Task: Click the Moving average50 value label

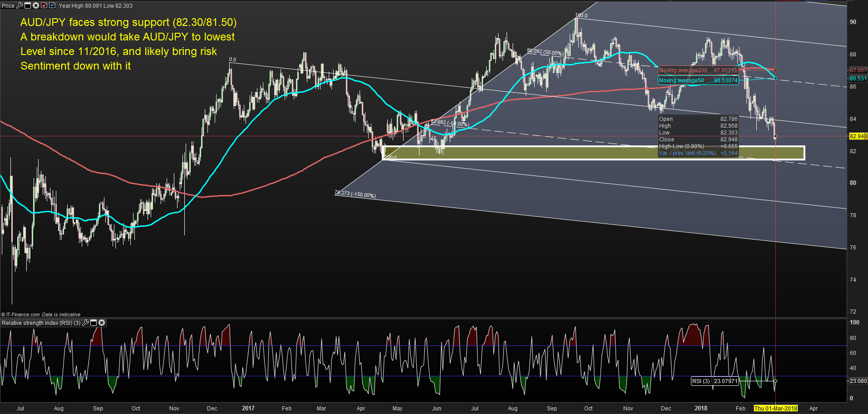Action: (698, 80)
